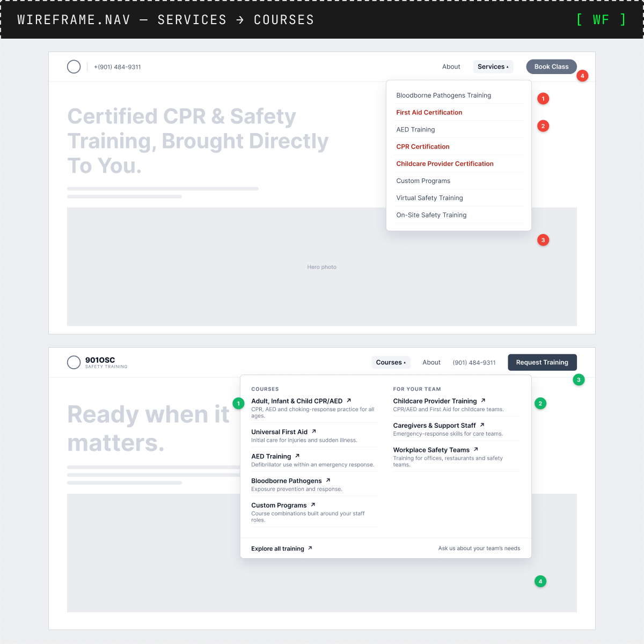
Task: Click 'Initial care for injuries and sudden illness.' text
Action: point(304,440)
